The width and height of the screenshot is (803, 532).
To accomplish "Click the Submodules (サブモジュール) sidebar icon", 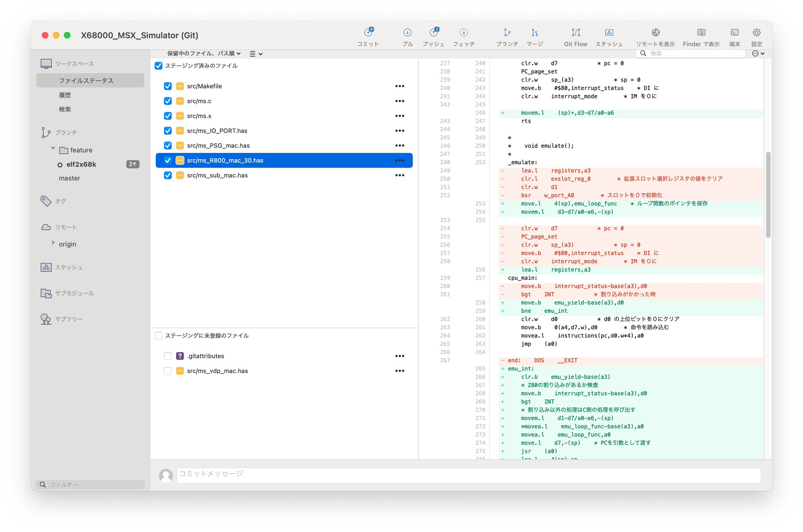I will click(46, 293).
